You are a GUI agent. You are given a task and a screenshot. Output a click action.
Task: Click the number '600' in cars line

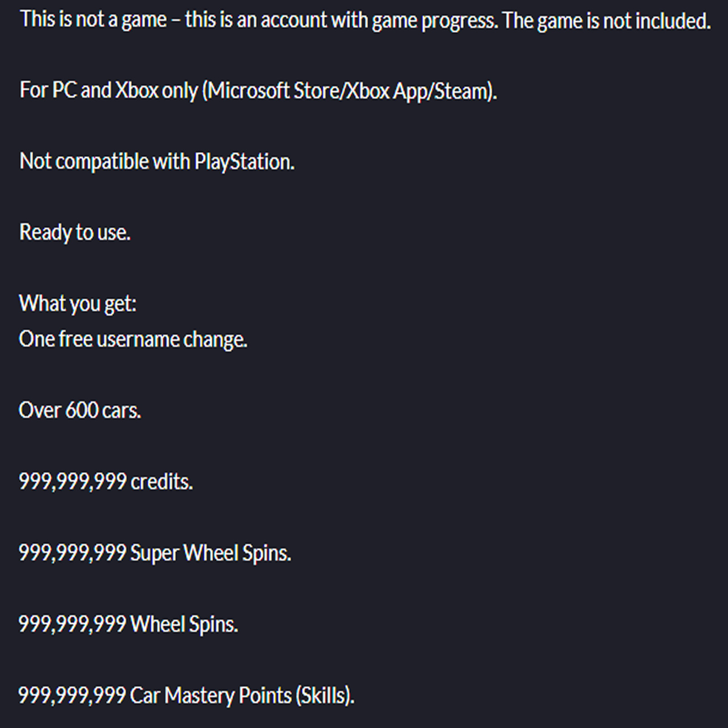click(x=82, y=410)
